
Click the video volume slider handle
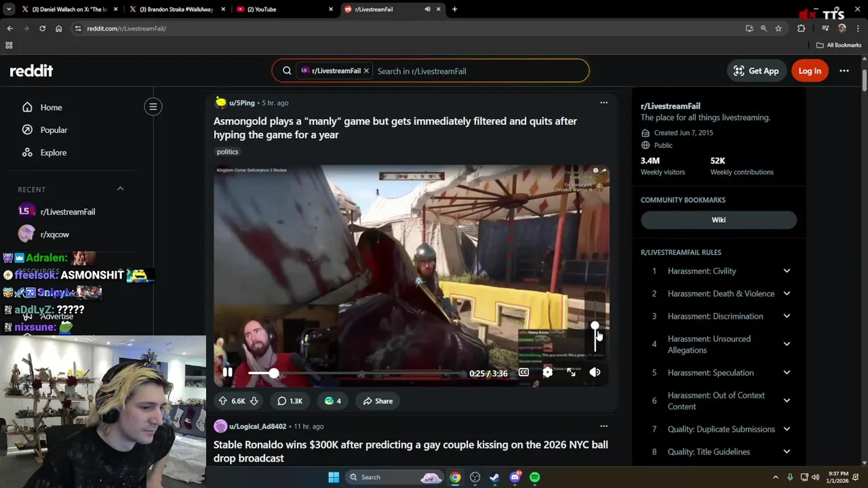[x=595, y=326]
